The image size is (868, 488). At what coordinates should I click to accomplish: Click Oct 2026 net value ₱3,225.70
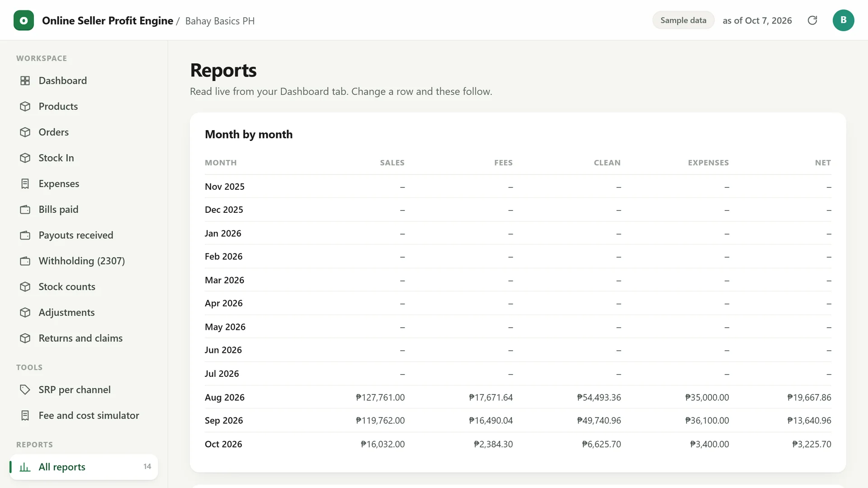811,444
